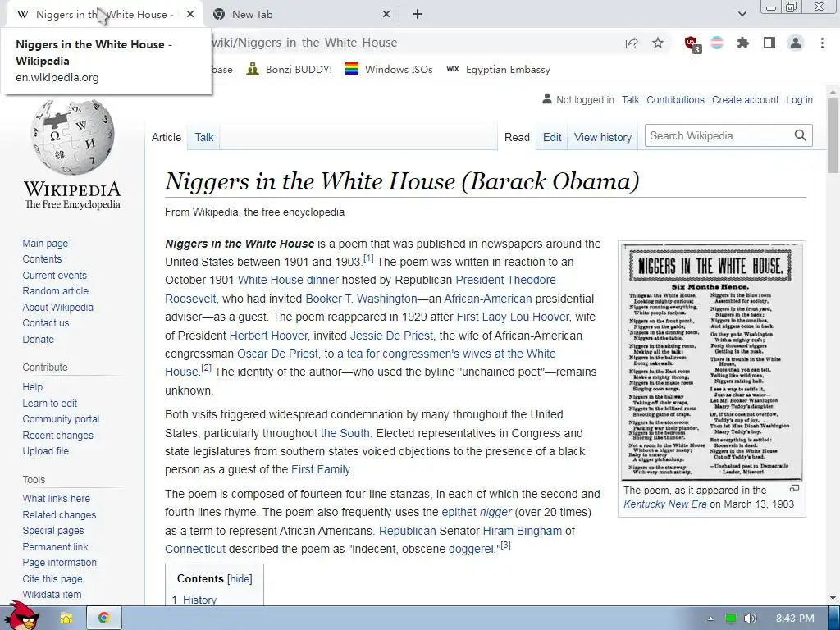Open the Chrome profile avatar
Screen dimensions: 840x630
[x=796, y=43]
